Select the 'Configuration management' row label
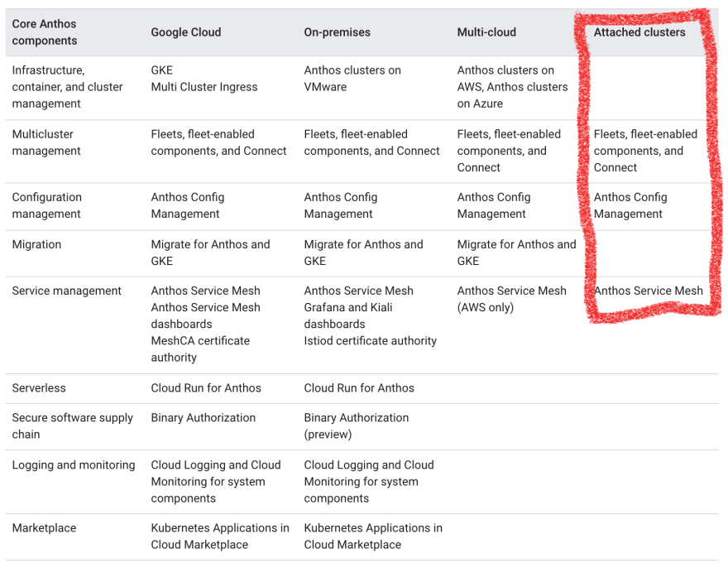 [x=47, y=205]
